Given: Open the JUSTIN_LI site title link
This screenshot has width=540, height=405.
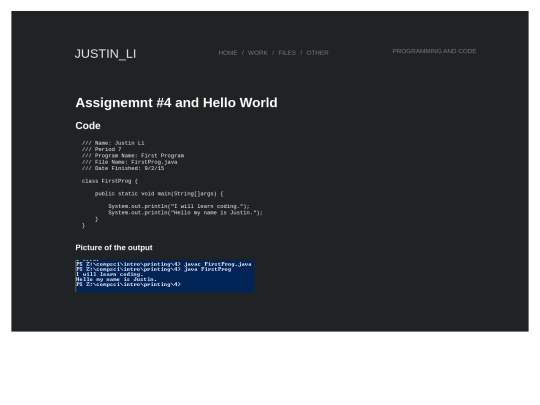Looking at the screenshot, I should click(x=105, y=54).
